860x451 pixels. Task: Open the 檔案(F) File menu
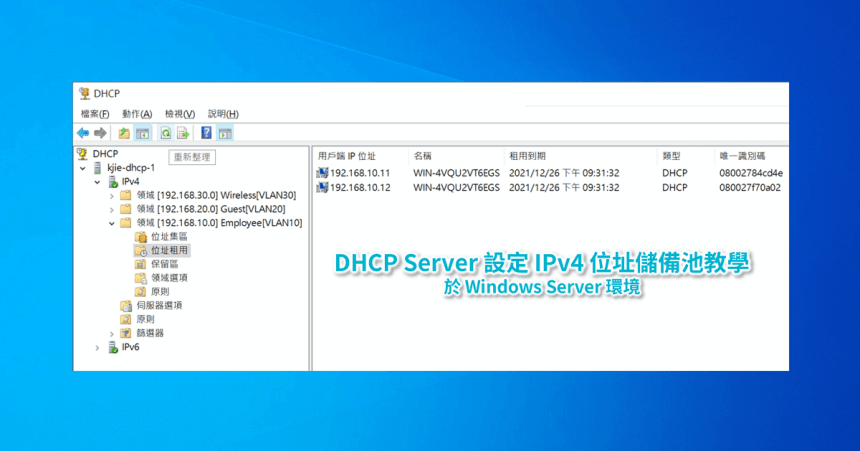tap(95, 114)
